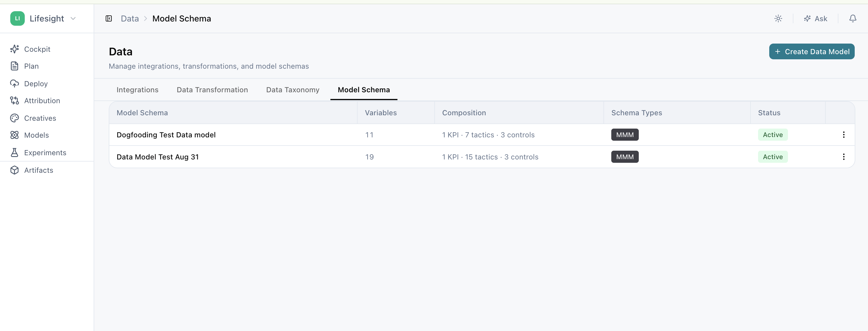Click the Ask AI button
This screenshot has width=868, height=331.
815,18
